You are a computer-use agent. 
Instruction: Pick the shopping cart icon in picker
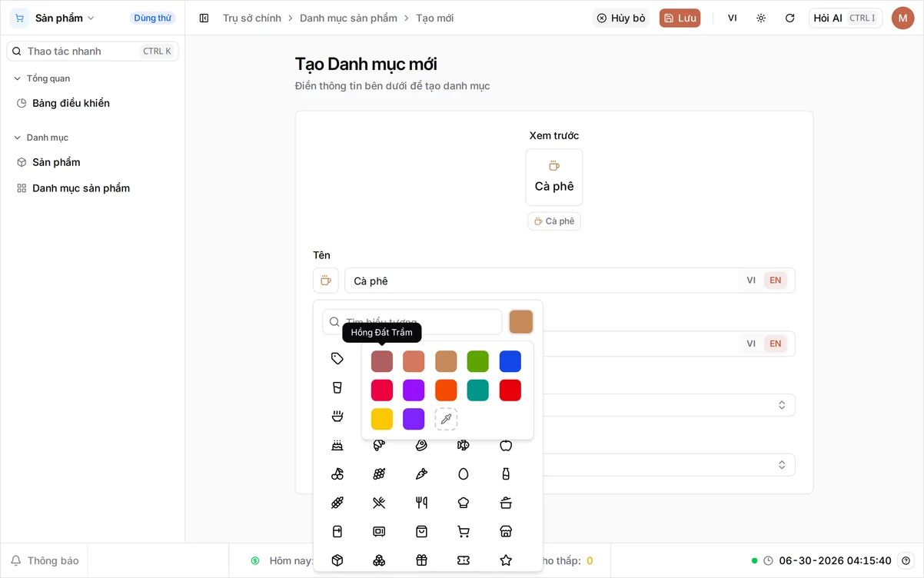tap(464, 531)
